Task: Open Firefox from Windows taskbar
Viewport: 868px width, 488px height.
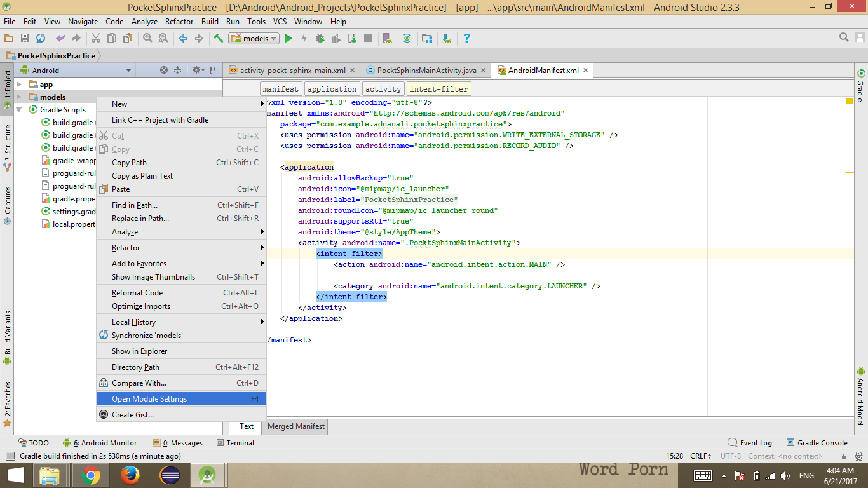Action: pos(130,475)
